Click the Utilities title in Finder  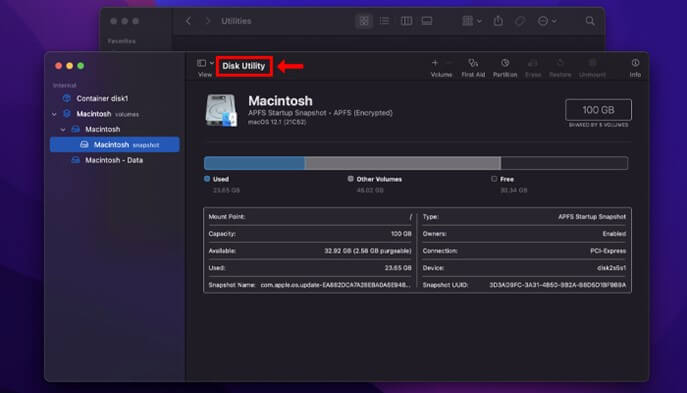coord(236,21)
